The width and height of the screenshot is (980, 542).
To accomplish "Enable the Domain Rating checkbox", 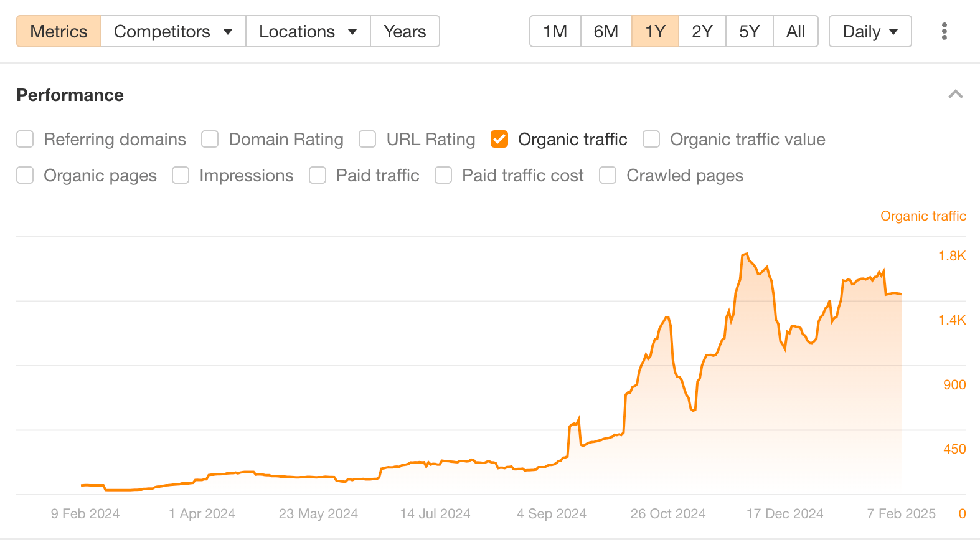I will click(x=210, y=139).
